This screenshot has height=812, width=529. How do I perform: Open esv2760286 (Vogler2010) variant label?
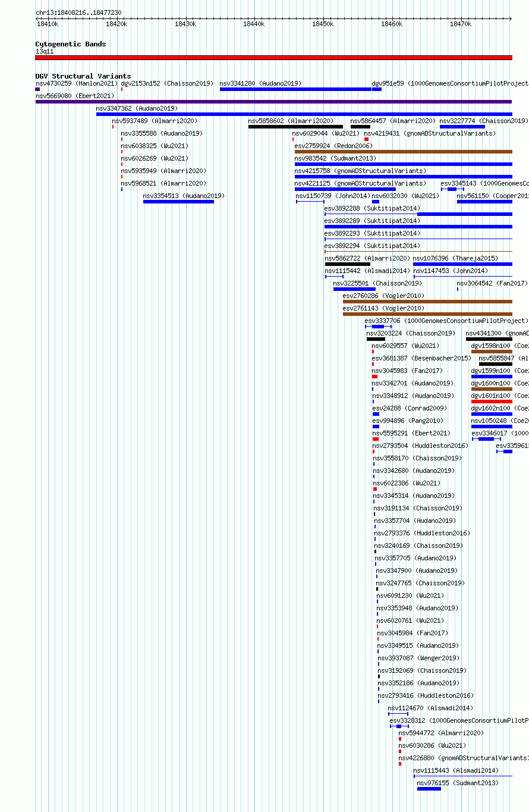click(383, 296)
